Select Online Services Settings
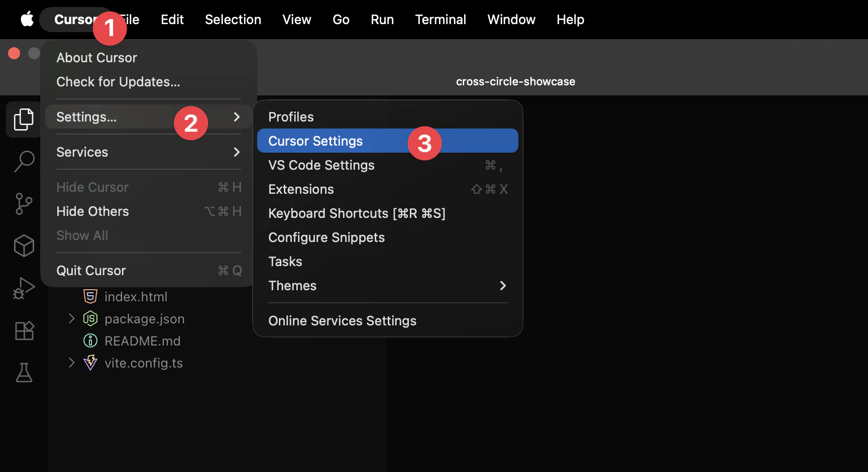This screenshot has height=472, width=868. [x=342, y=320]
